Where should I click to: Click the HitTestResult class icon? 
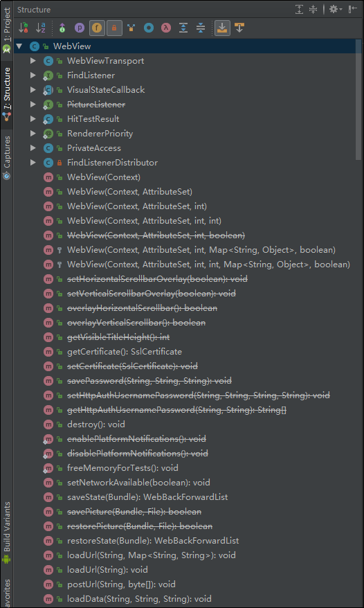tap(48, 119)
